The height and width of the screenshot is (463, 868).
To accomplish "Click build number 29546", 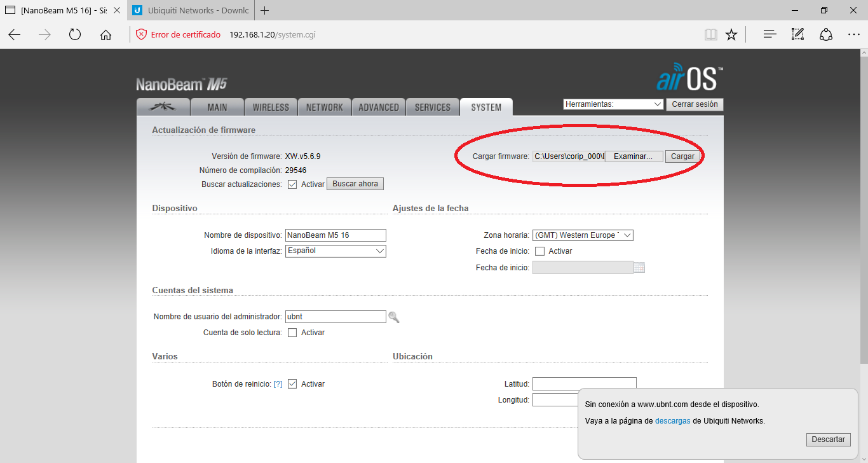I will tap(296, 170).
